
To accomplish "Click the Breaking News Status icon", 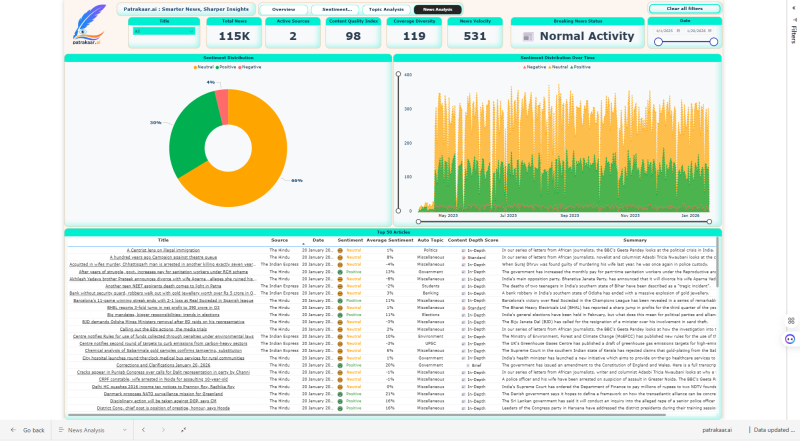I will pyautogui.click(x=530, y=36).
